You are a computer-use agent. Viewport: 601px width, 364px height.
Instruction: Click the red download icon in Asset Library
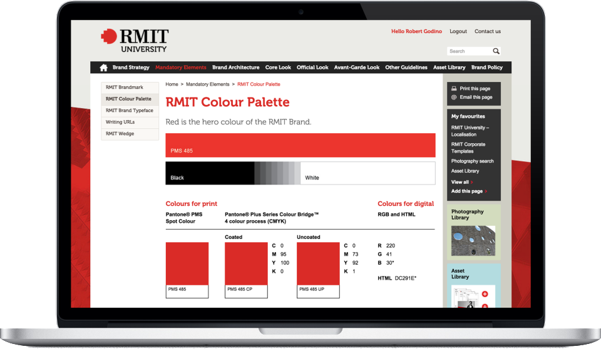tap(485, 306)
